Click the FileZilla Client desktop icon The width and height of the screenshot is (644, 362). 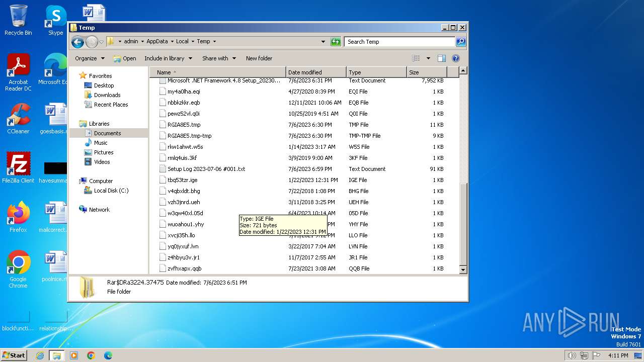tap(18, 167)
